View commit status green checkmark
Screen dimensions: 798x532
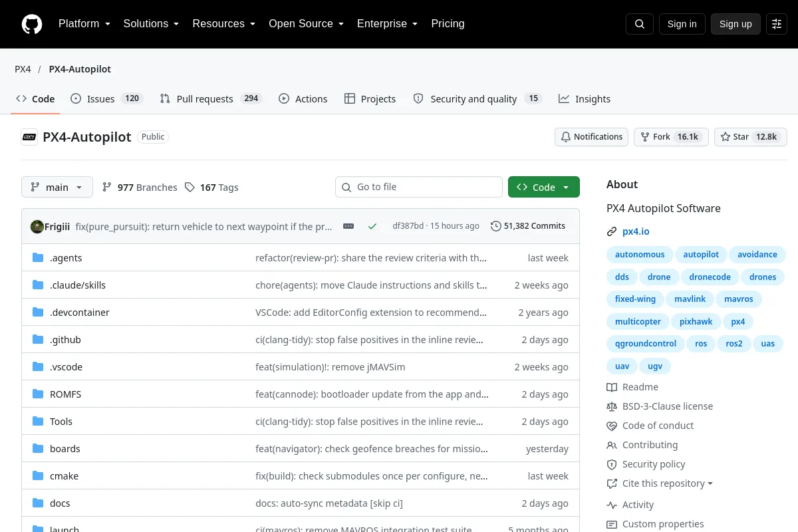(x=372, y=226)
